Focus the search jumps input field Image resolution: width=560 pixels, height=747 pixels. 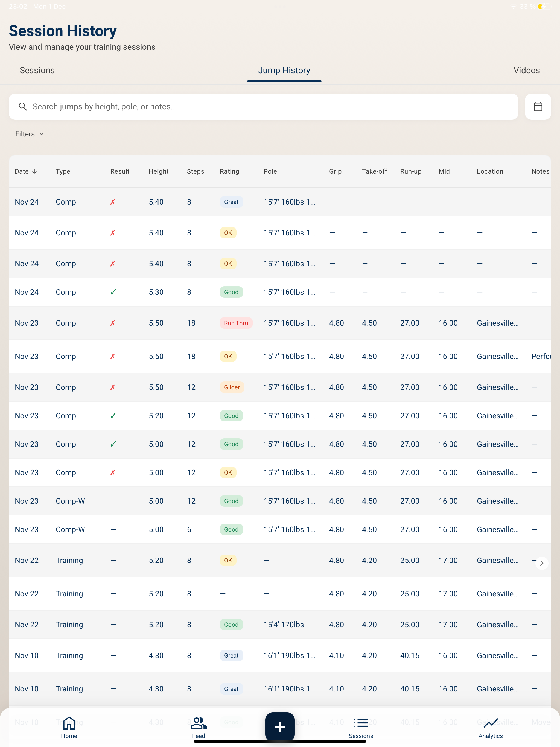tap(263, 107)
